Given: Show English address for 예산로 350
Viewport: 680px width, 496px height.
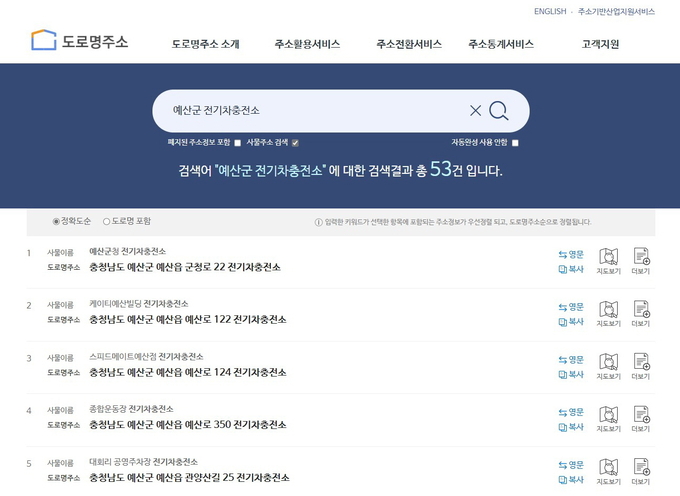Looking at the screenshot, I should [571, 412].
